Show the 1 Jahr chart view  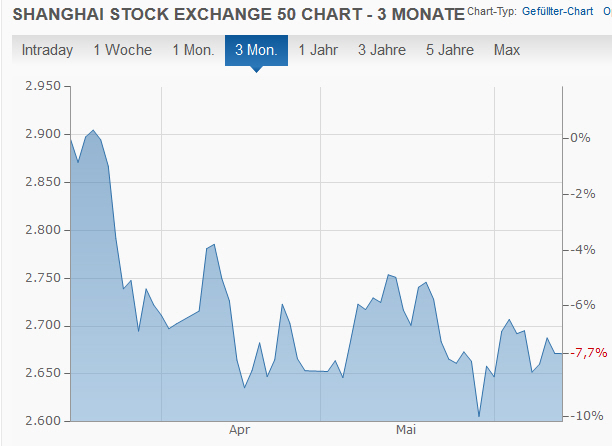320,51
